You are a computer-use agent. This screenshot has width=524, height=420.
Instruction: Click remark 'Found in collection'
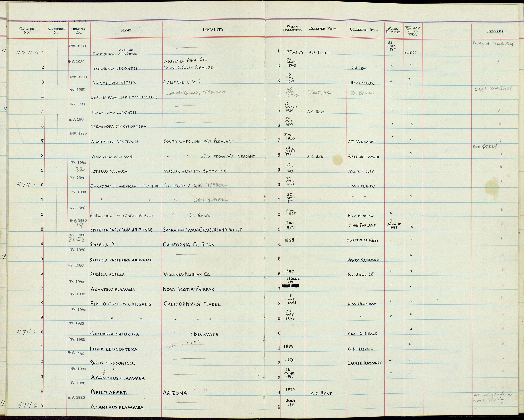493,44
